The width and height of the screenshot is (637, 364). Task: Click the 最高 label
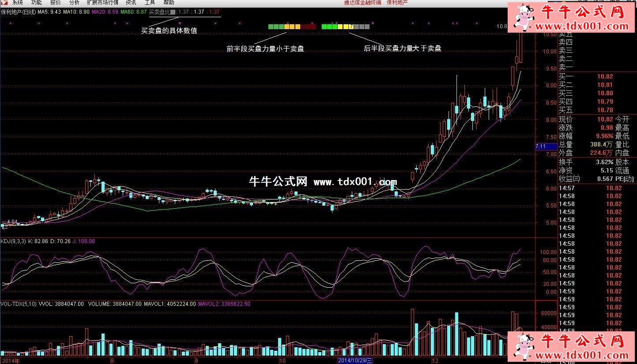(x=622, y=128)
